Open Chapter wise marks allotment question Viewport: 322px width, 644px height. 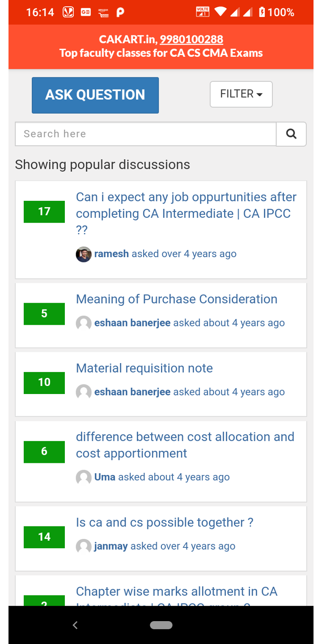[177, 592]
